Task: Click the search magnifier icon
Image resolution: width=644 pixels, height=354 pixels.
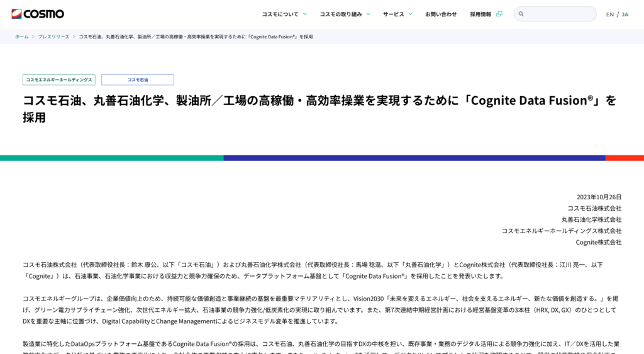Action: 521,14
